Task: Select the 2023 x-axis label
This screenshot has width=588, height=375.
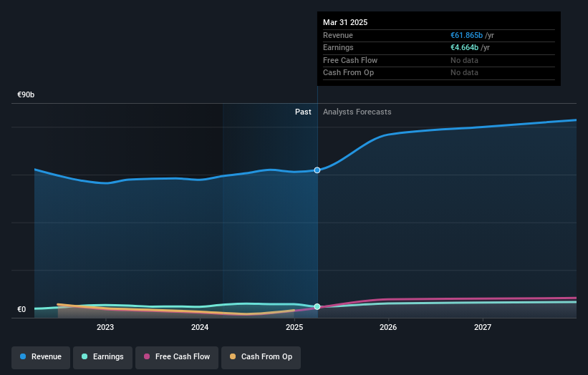Action: (x=105, y=327)
